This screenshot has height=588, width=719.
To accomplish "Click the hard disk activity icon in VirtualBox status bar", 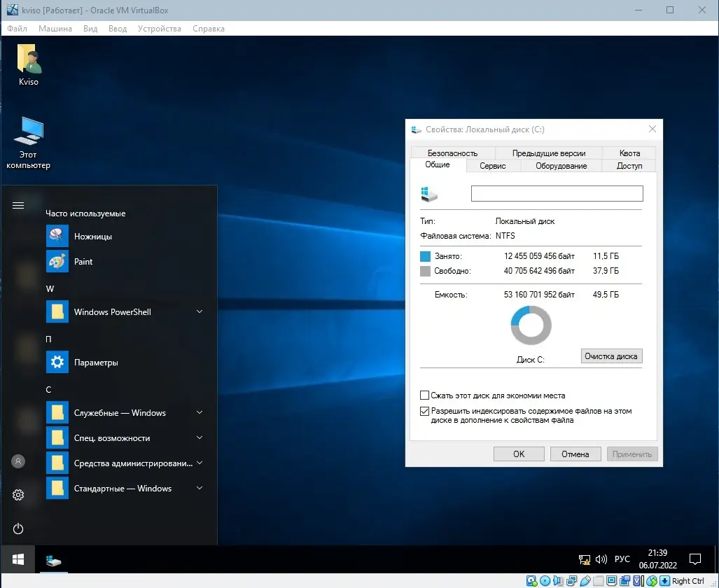I will click(531, 580).
